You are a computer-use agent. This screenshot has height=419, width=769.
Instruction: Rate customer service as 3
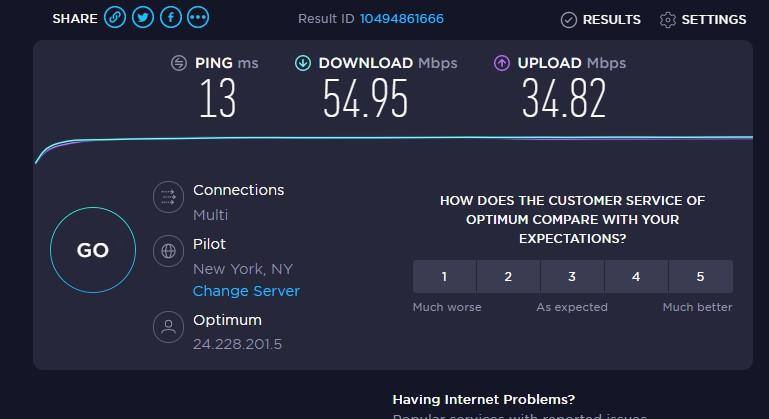coord(572,277)
